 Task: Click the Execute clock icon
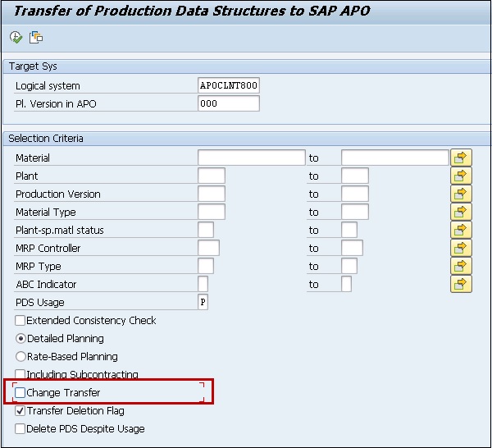tap(16, 38)
